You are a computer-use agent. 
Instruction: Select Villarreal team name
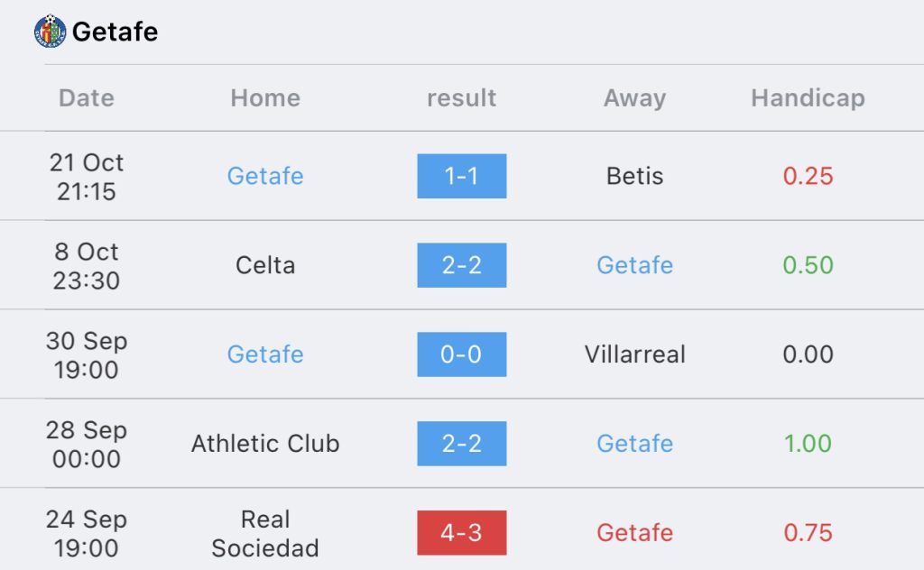(x=634, y=354)
